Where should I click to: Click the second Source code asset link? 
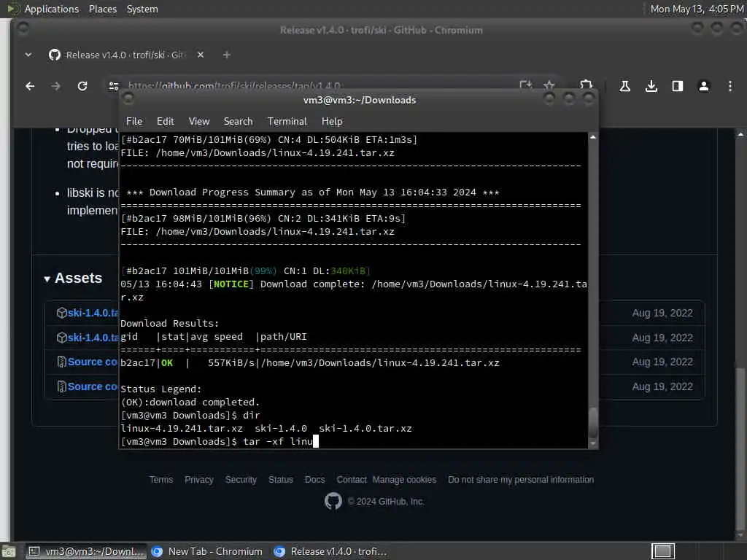coord(93,386)
